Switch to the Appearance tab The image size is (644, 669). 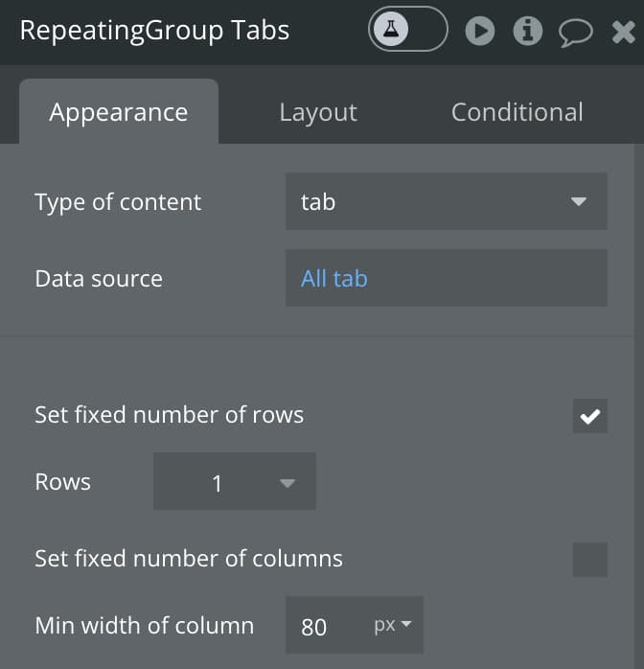coord(119,112)
